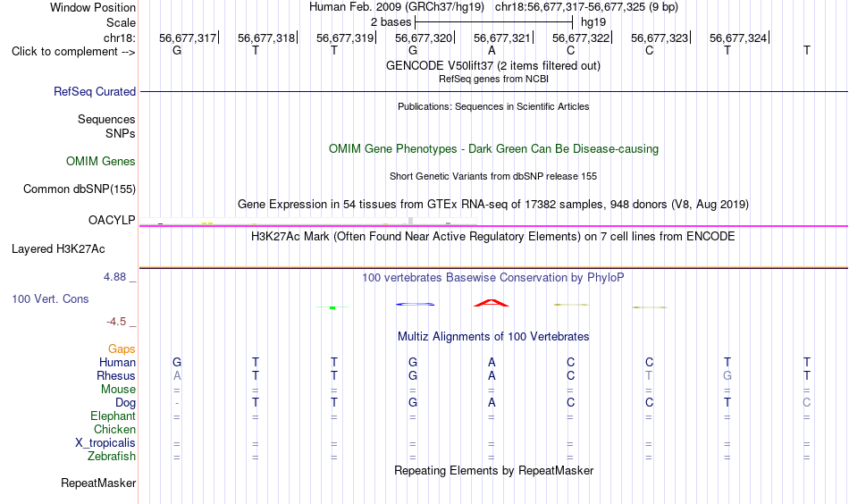Click the 'RefSeq genes from NCBI' title
Screen dimensions: 849x504
pyautogui.click(x=494, y=79)
